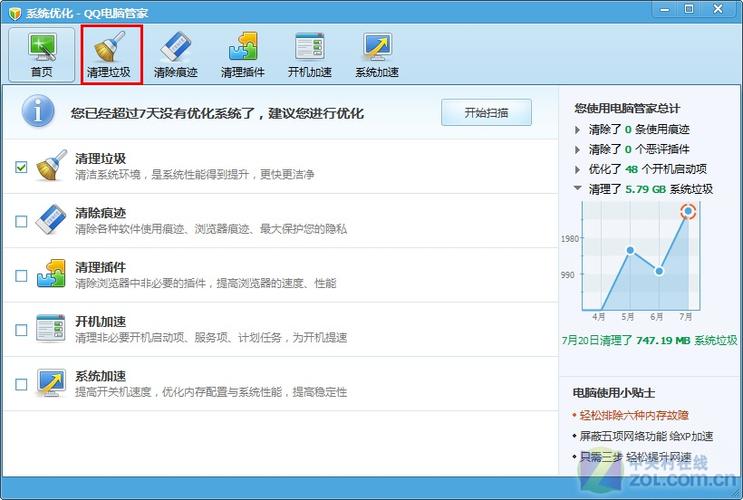
Task: Click the 清理插件 list row title
Action: pos(100,267)
